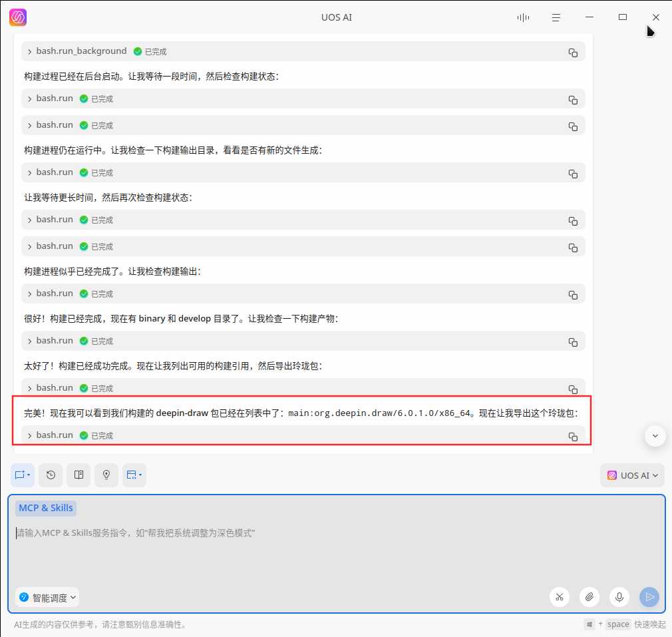Copy bash.run output under 完美！现在我可以看到

(573, 437)
